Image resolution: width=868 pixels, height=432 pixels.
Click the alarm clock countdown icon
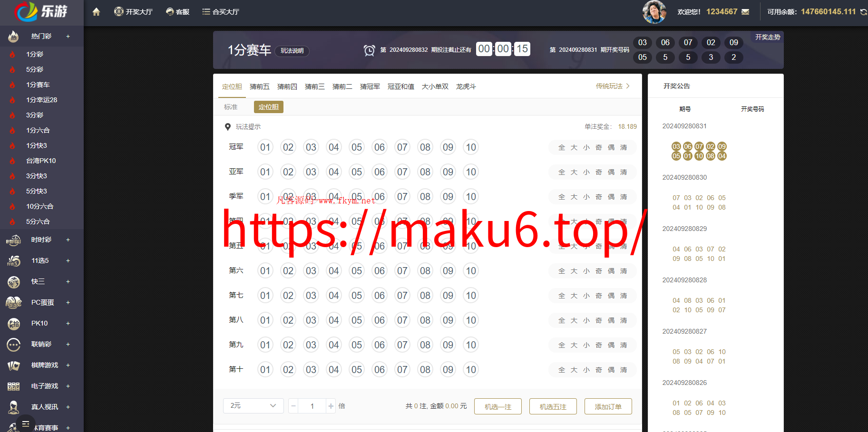pos(369,50)
